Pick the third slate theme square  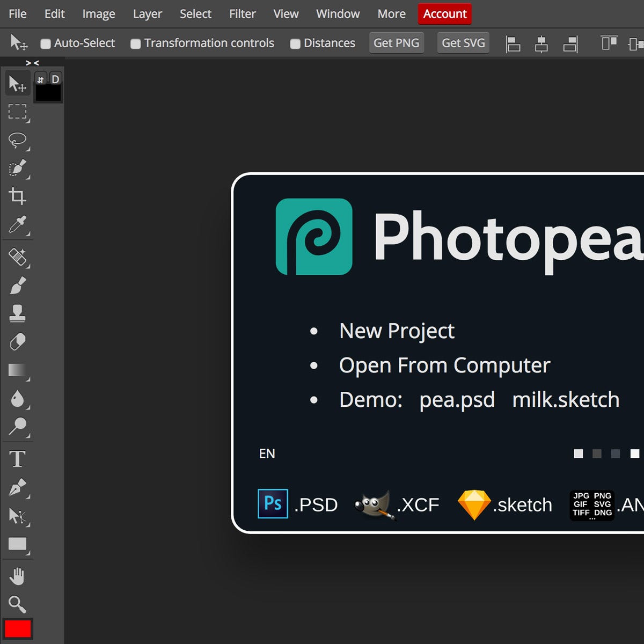[x=616, y=454]
